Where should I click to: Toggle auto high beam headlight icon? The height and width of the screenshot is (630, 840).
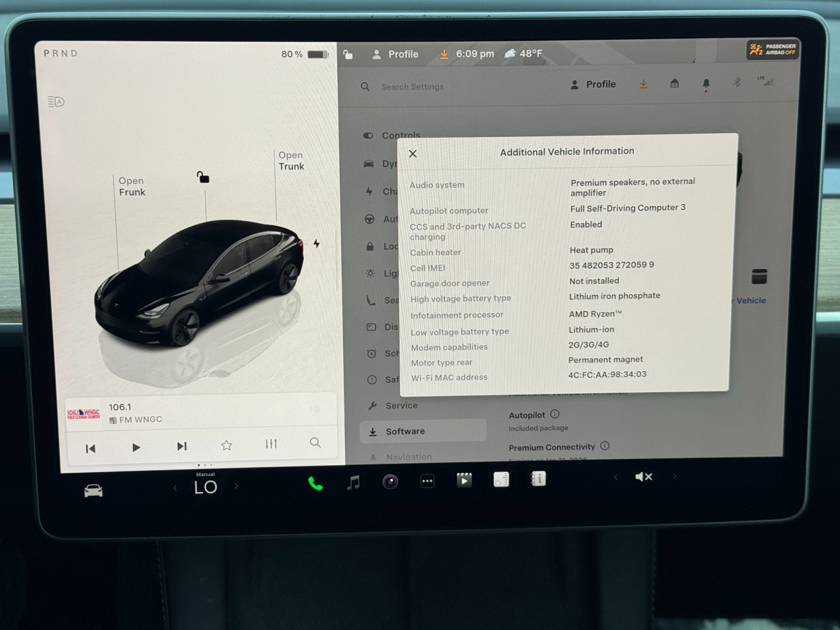point(56,101)
